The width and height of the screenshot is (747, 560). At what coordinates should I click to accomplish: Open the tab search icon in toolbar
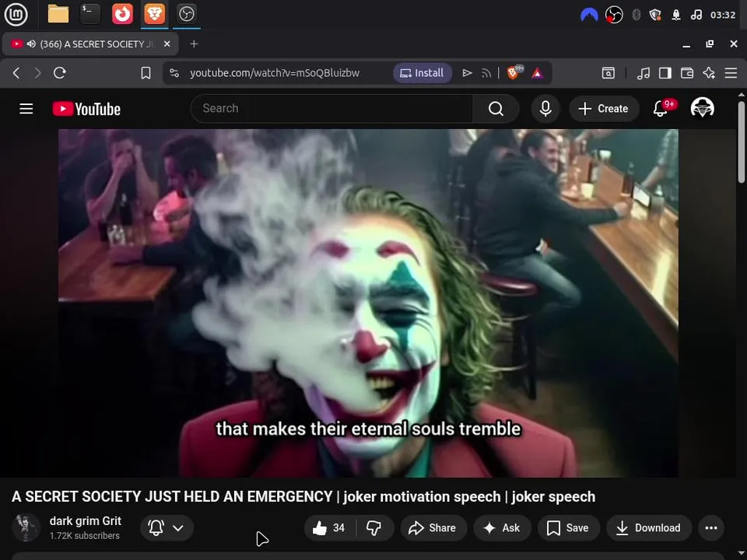[608, 73]
